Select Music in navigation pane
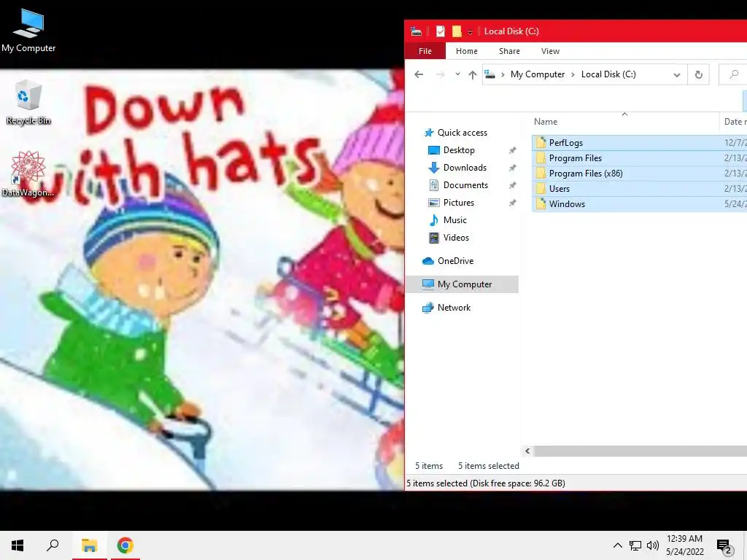Screen dimensions: 747x560 (x=454, y=220)
